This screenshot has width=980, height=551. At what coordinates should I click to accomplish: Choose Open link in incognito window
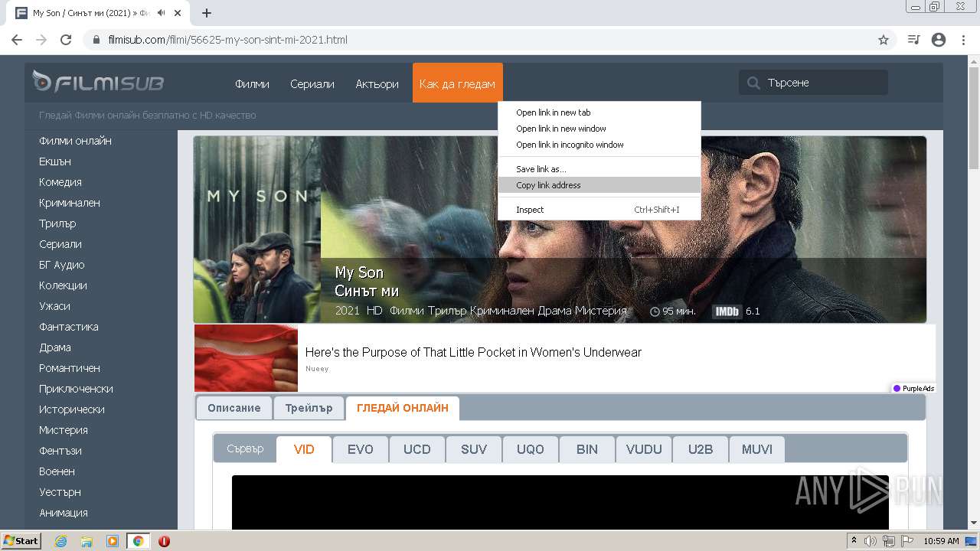tap(599, 145)
